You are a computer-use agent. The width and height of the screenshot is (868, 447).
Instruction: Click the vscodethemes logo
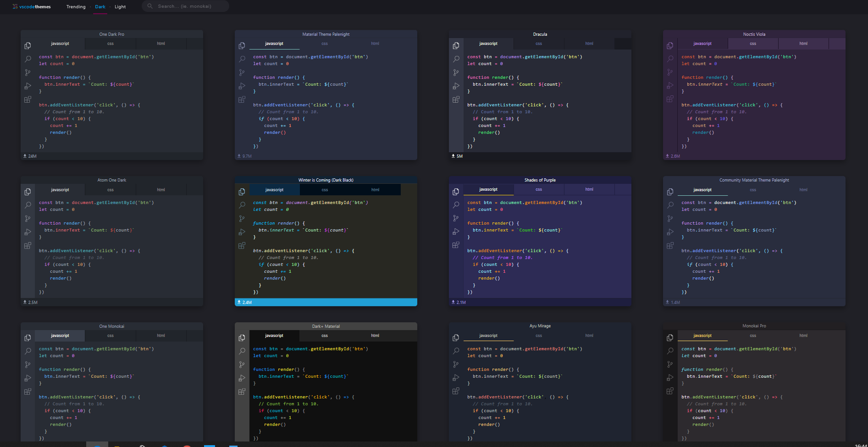31,6
